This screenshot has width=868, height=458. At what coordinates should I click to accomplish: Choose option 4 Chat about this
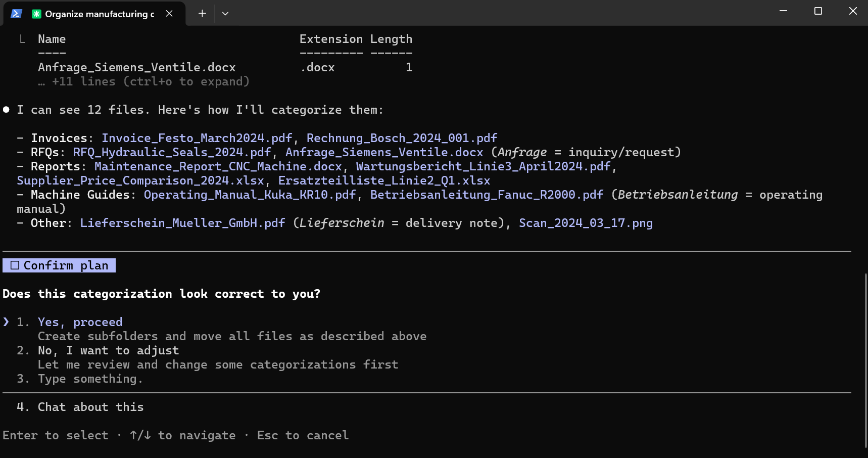91,407
